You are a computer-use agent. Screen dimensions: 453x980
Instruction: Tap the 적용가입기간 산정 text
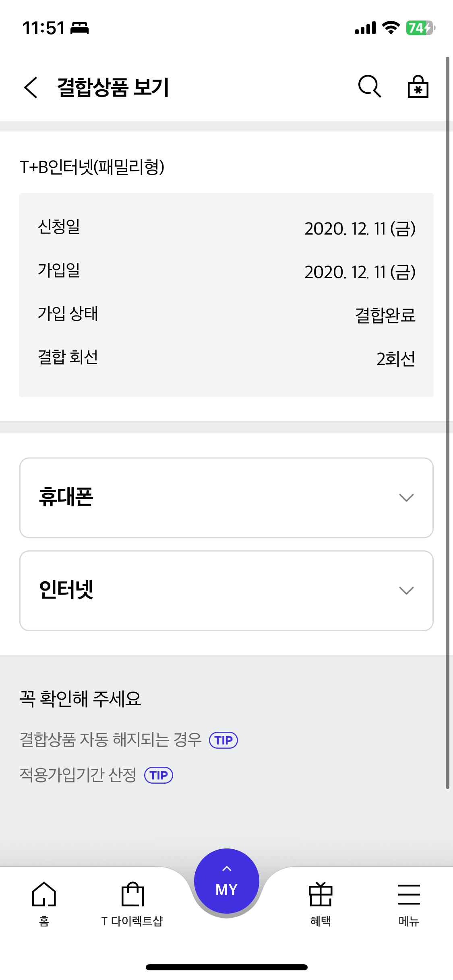click(x=78, y=775)
